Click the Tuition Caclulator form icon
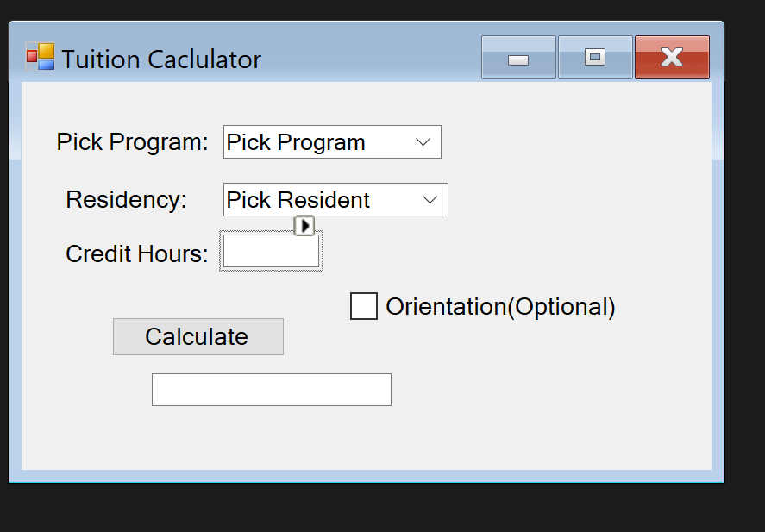Screen dimensions: 765x532 40,57
